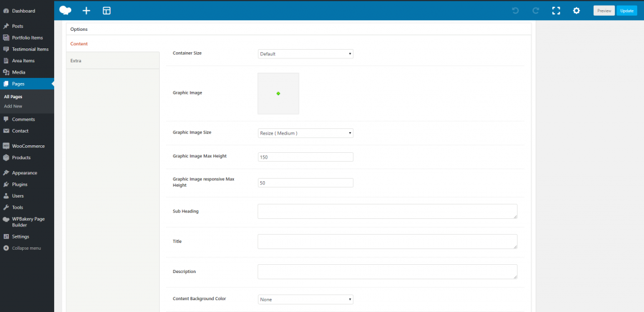644x312 pixels.
Task: Collapse the admin sidebar menu
Action: (26, 248)
